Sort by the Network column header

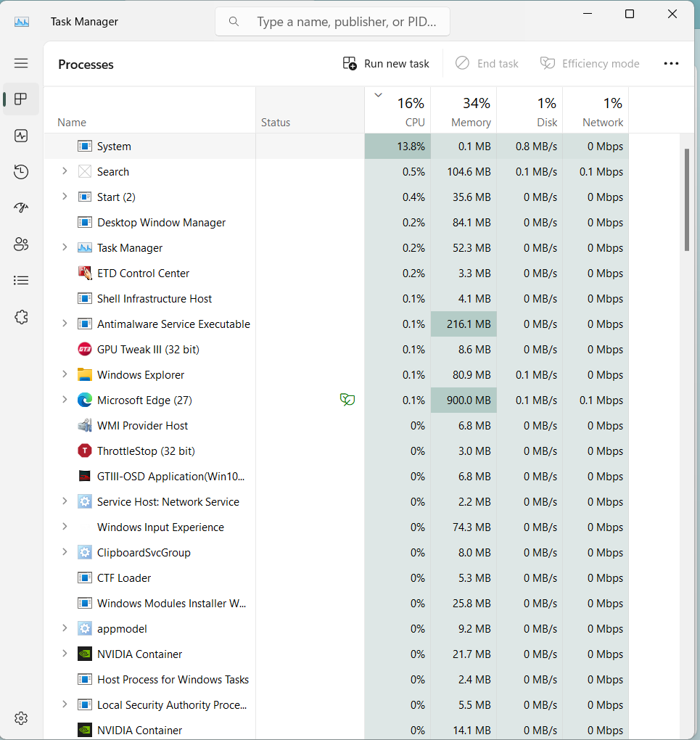[596, 110]
